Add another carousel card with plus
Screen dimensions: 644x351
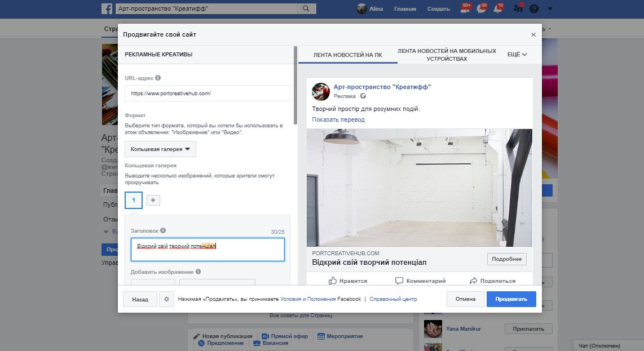coord(153,201)
